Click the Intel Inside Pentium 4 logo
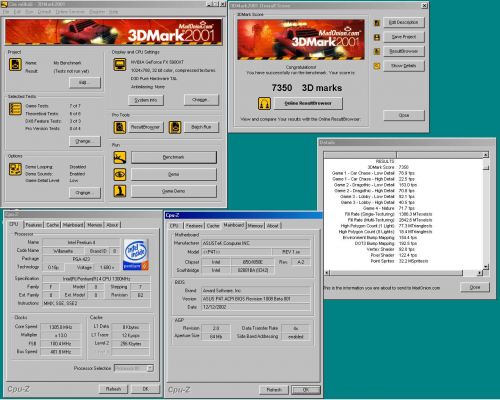Screen dimensions: 500x400 [x=136, y=254]
